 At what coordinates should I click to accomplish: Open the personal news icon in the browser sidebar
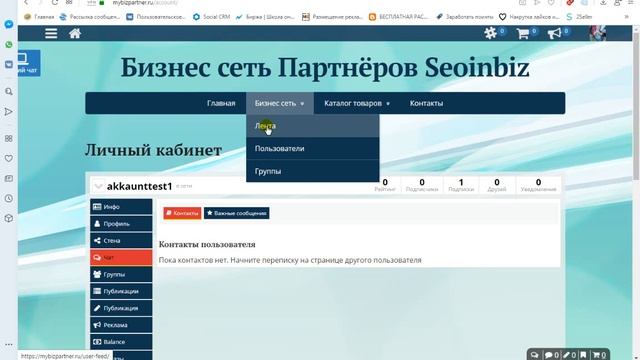[x=9, y=178]
